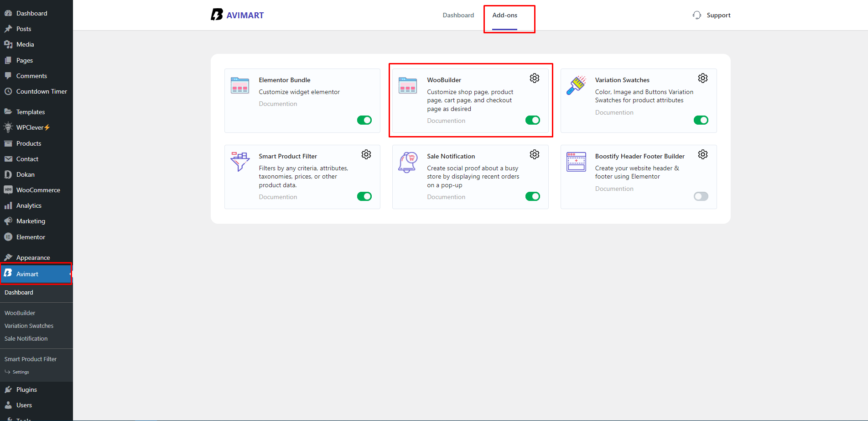Open Smart Product Filter submenu item
Viewport: 868px width, 421px height.
[x=31, y=359]
